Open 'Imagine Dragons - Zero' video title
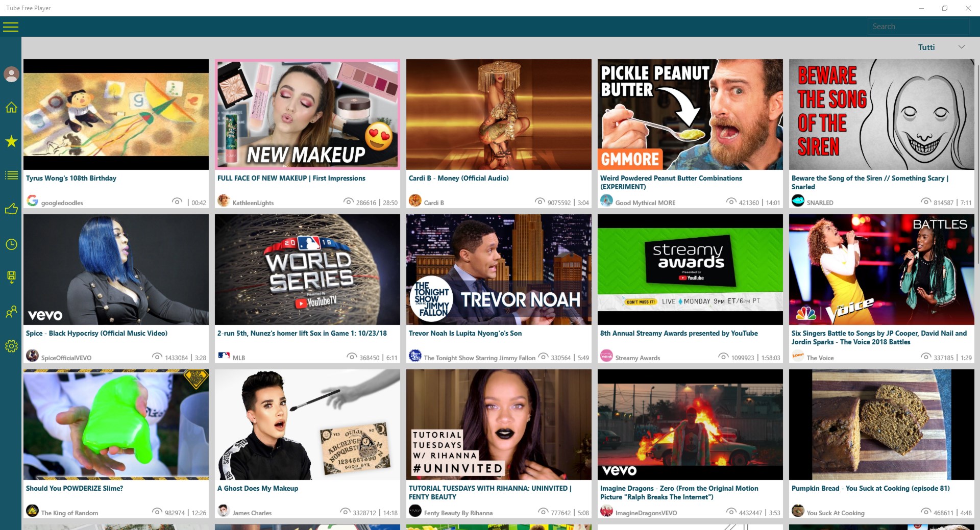This screenshot has width=980, height=530. pyautogui.click(x=679, y=492)
